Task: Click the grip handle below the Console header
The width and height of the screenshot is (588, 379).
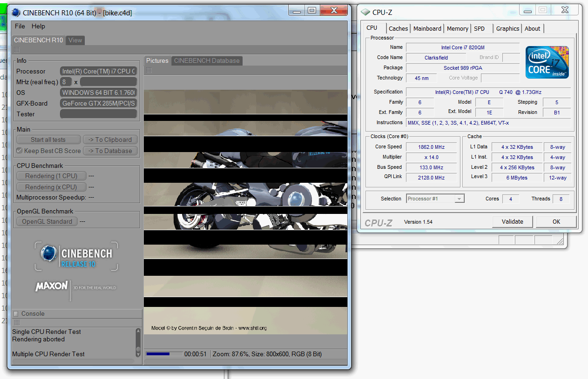Action: coord(16,323)
